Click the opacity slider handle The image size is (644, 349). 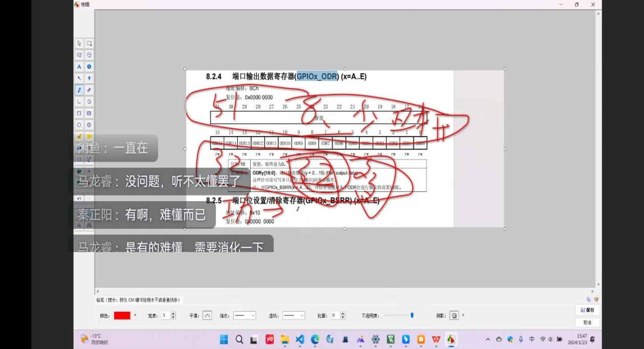pos(412,316)
